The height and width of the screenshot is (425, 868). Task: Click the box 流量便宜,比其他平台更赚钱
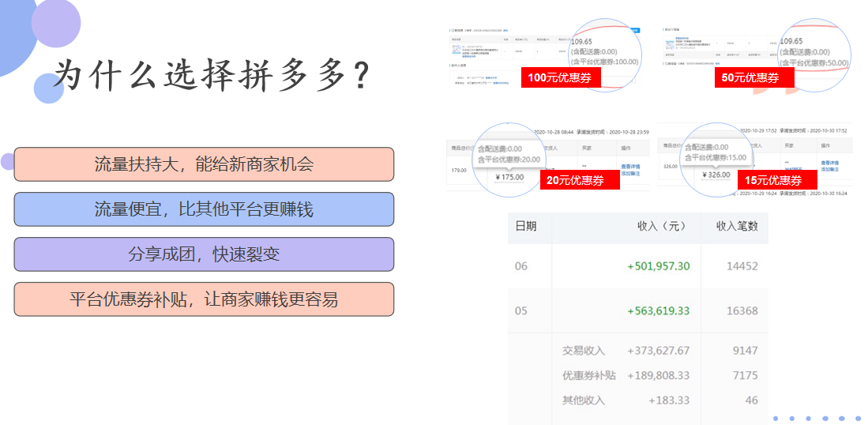click(204, 209)
